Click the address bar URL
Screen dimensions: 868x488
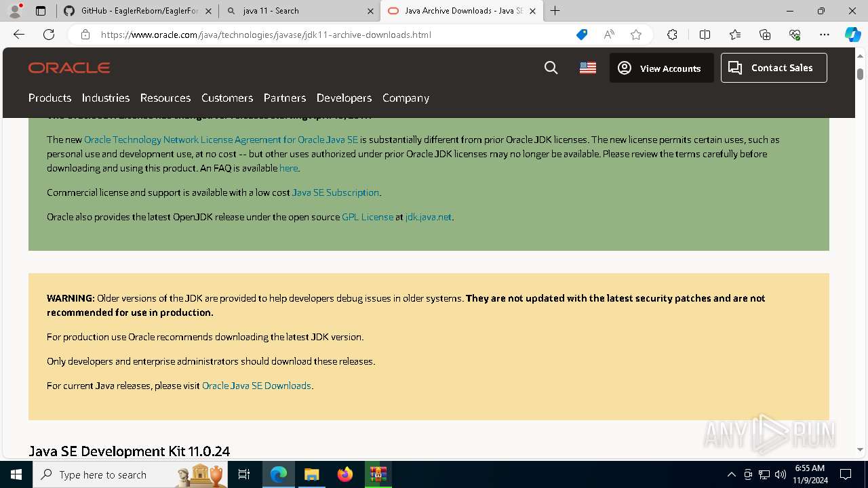coord(266,35)
